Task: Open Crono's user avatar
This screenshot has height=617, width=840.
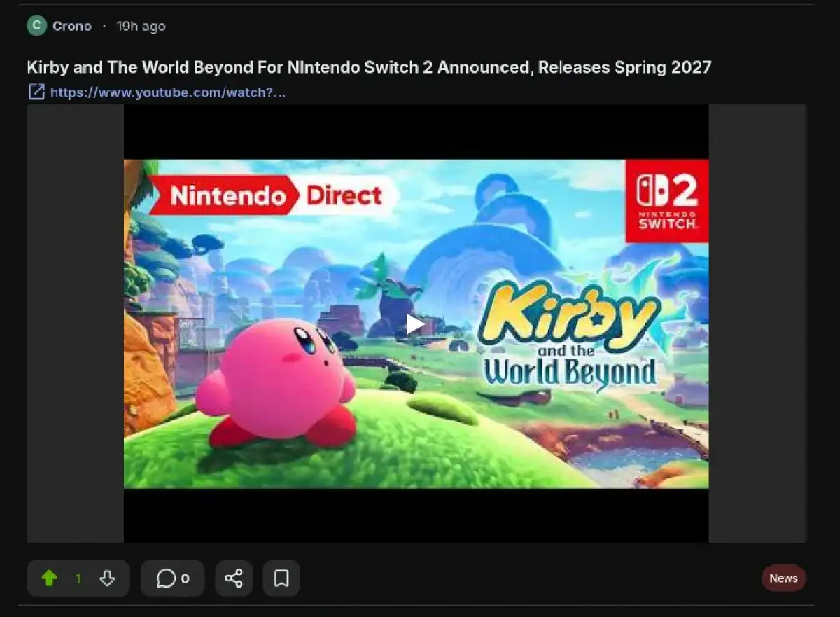Action: (x=36, y=26)
